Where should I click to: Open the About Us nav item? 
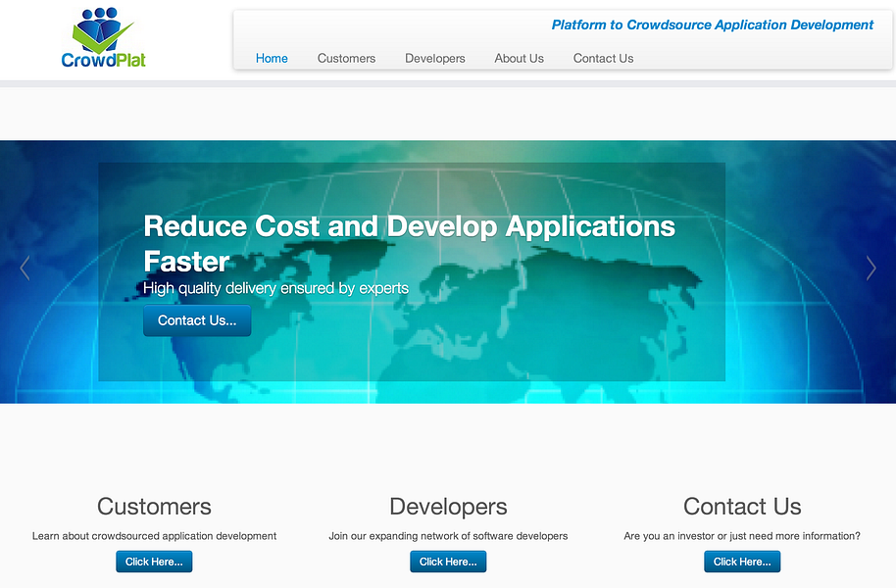(519, 58)
